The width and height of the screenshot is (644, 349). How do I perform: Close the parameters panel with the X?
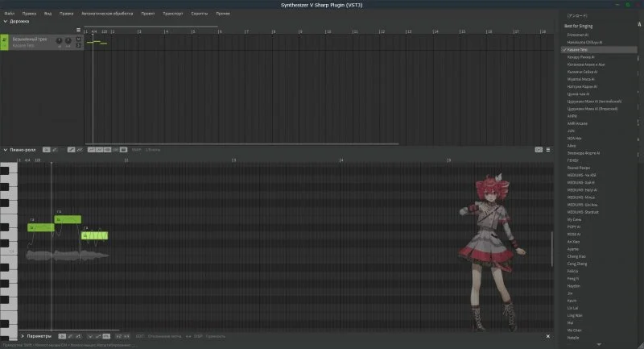pos(548,336)
